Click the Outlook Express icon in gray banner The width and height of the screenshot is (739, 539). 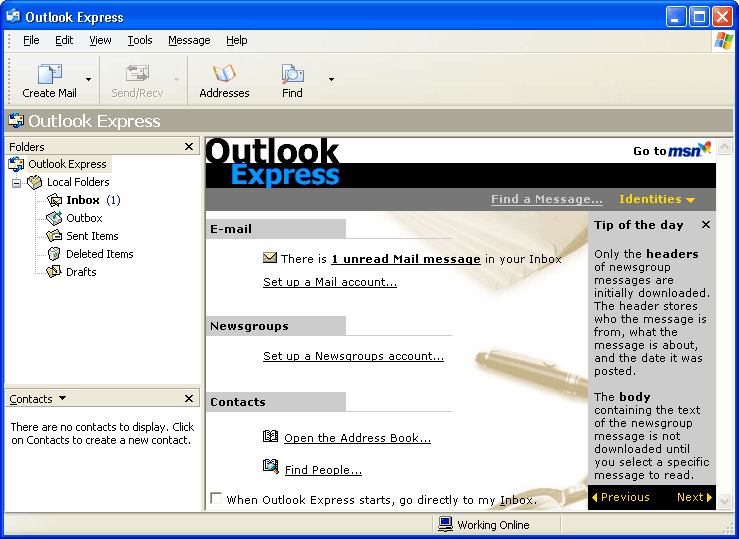(16, 121)
